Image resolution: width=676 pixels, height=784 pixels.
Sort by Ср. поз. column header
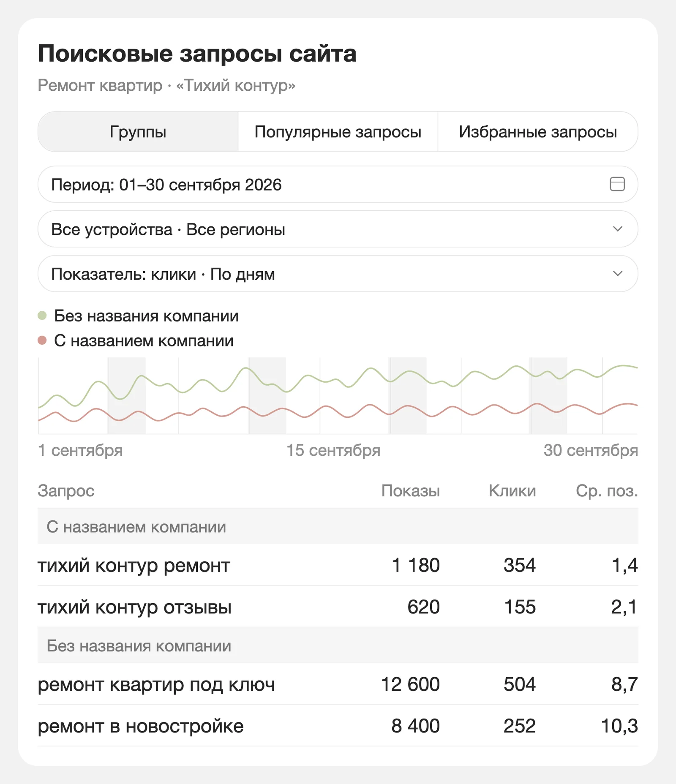(x=607, y=491)
